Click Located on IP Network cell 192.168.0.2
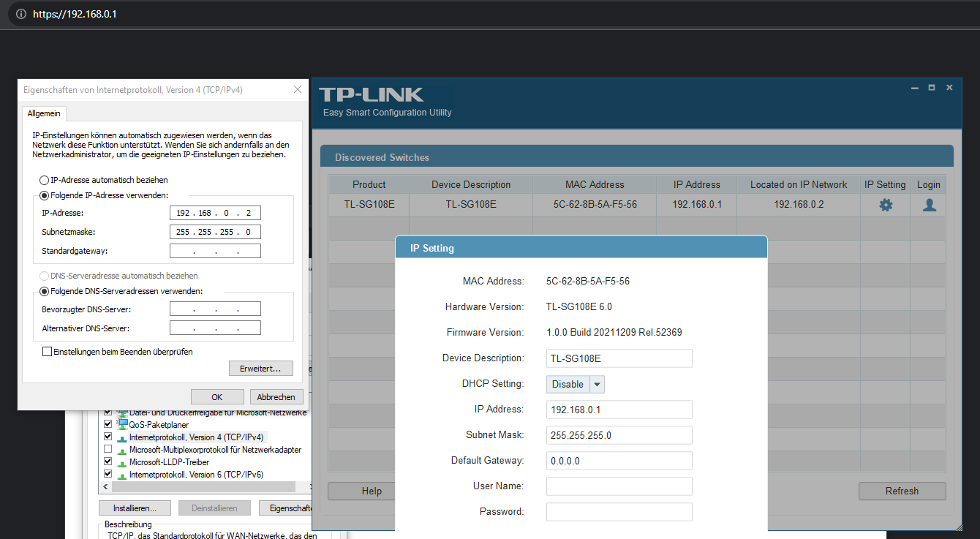Viewport: 980px width, 539px height. [x=799, y=205]
